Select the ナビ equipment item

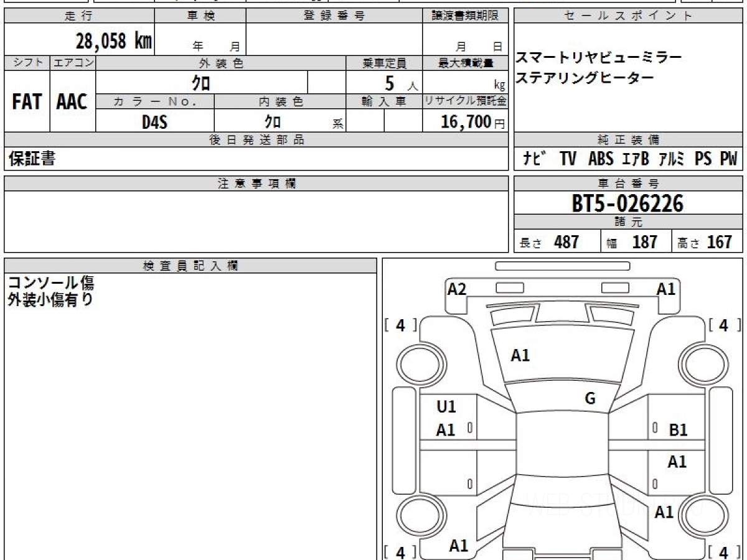click(535, 159)
